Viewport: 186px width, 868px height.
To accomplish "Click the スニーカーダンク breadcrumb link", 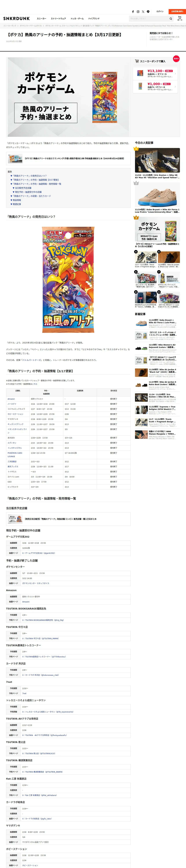I will click(10, 26).
